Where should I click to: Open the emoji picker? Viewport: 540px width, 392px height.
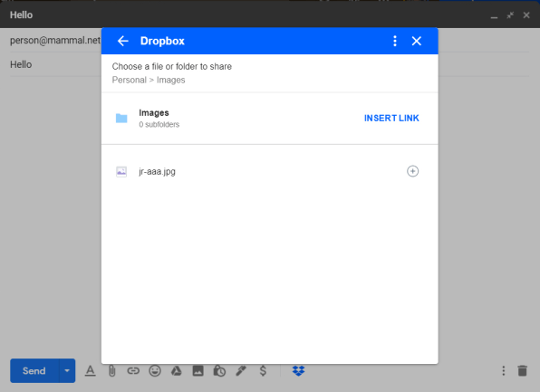click(155, 370)
